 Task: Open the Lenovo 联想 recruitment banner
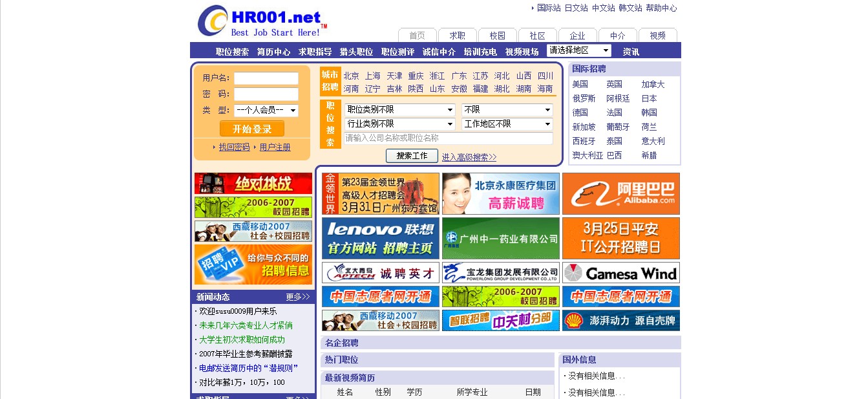pyautogui.click(x=381, y=238)
